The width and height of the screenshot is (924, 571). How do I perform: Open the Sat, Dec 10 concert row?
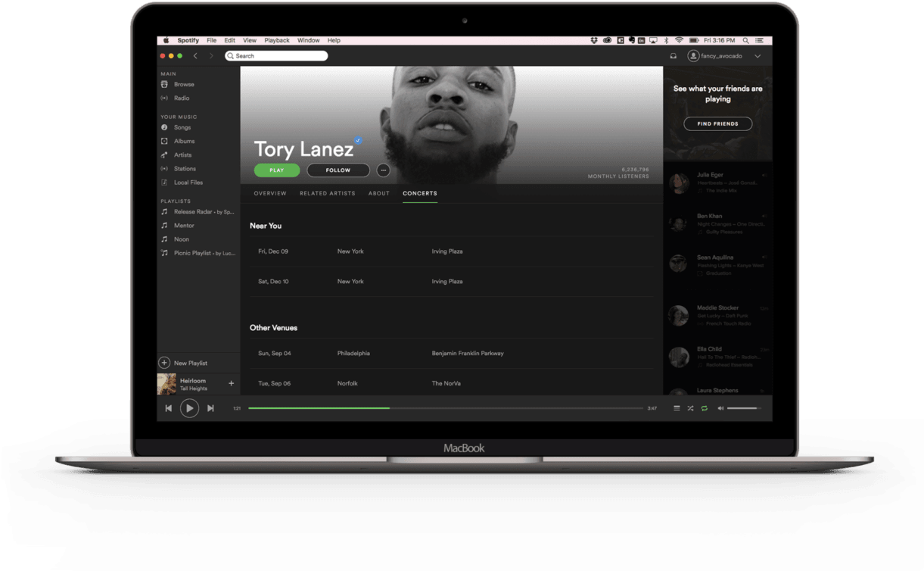tap(451, 281)
